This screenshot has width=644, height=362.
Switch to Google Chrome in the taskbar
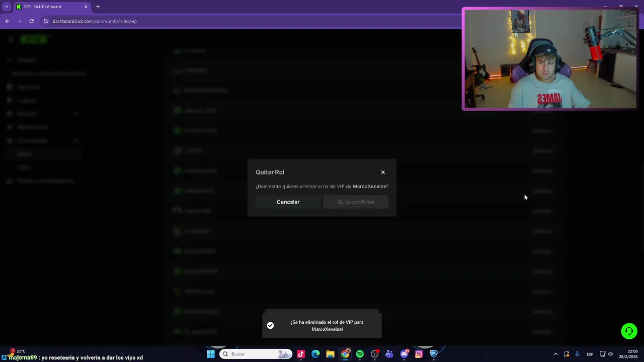click(345, 354)
